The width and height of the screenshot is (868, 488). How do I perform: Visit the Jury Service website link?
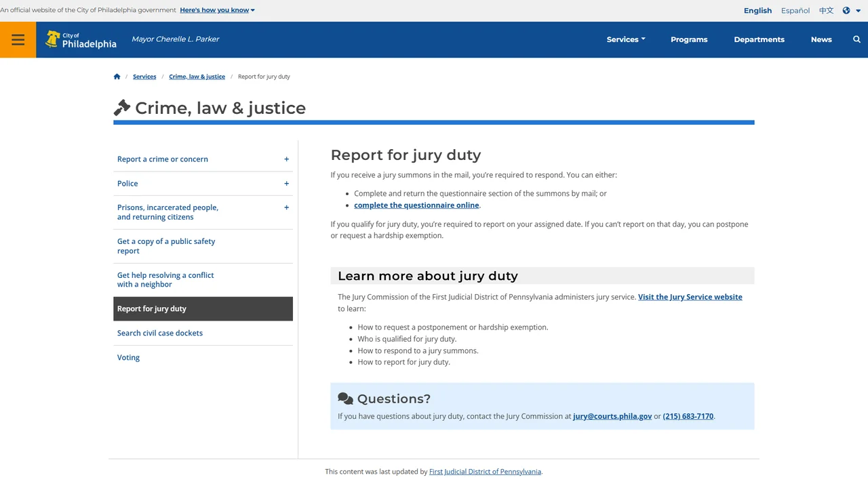(690, 297)
